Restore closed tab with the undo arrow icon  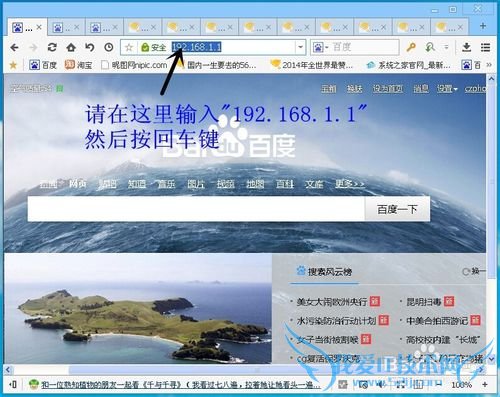pyautogui.click(x=90, y=47)
